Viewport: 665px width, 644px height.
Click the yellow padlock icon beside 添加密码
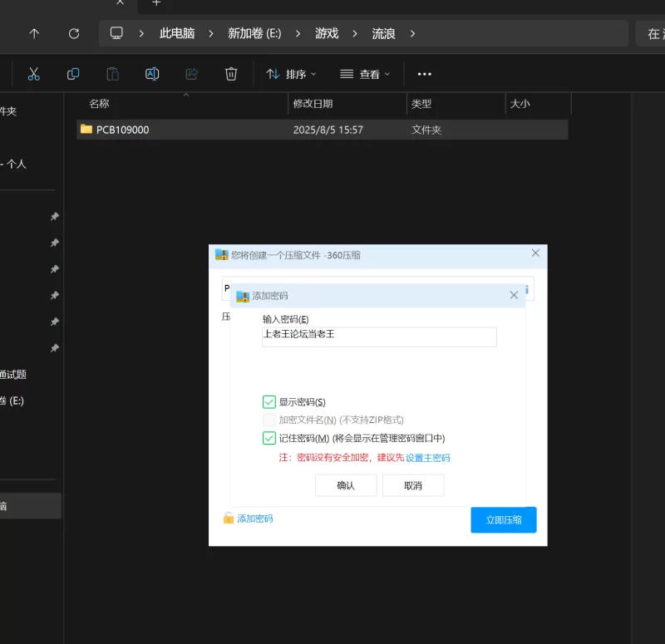tap(228, 518)
